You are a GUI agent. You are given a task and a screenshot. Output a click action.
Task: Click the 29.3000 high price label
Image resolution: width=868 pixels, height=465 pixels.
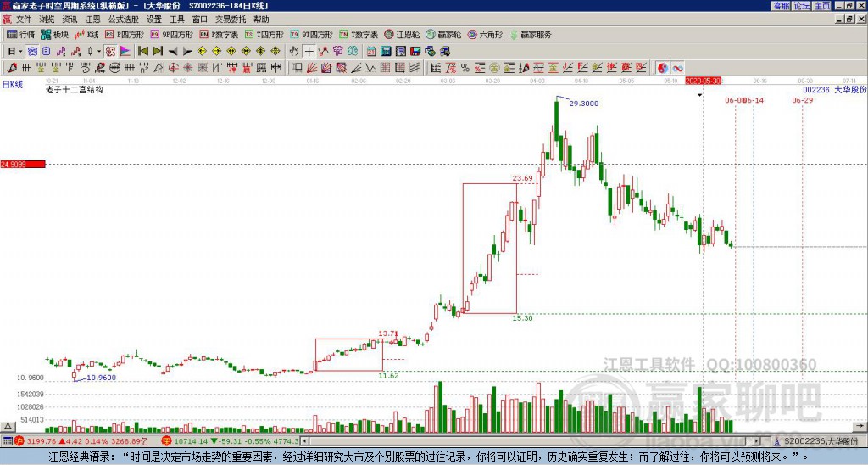[584, 104]
